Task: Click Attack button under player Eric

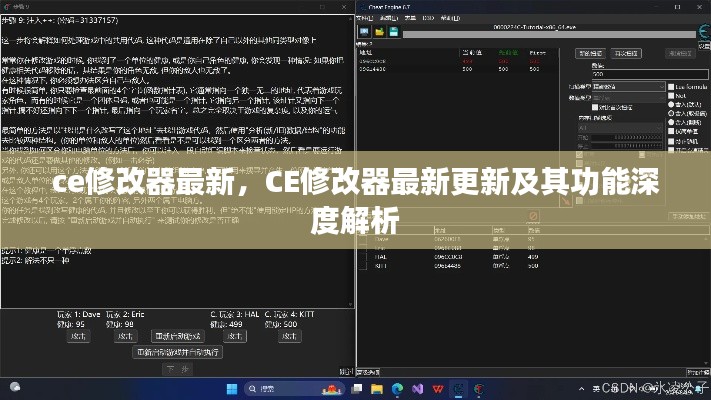Action: pyautogui.click(x=125, y=336)
